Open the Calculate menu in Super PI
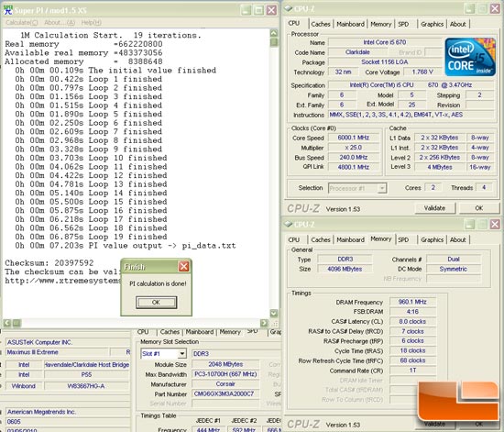 click(x=22, y=23)
